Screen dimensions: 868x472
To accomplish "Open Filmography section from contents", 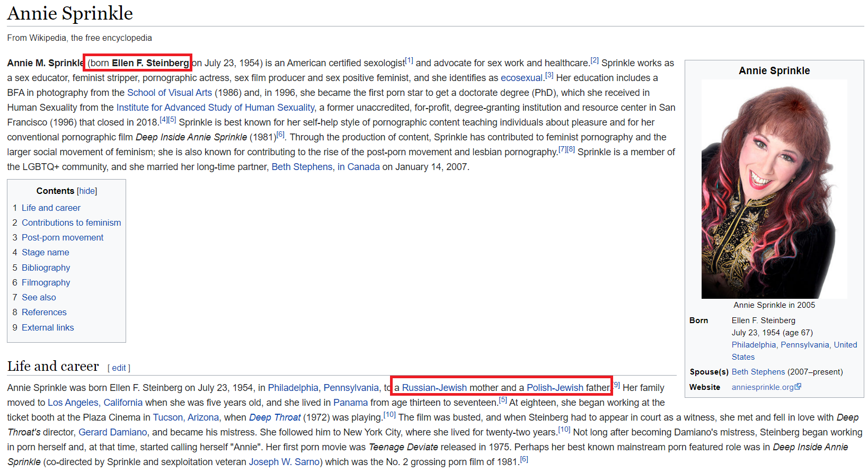I will 46,282.
